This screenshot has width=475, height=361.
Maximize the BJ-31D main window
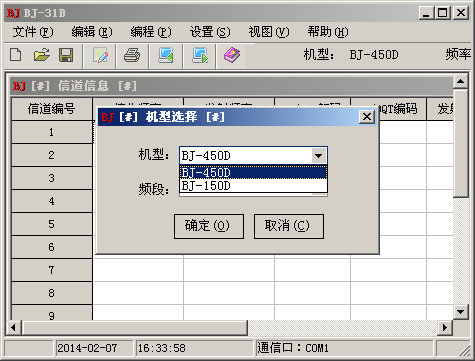pyautogui.click(x=443, y=13)
